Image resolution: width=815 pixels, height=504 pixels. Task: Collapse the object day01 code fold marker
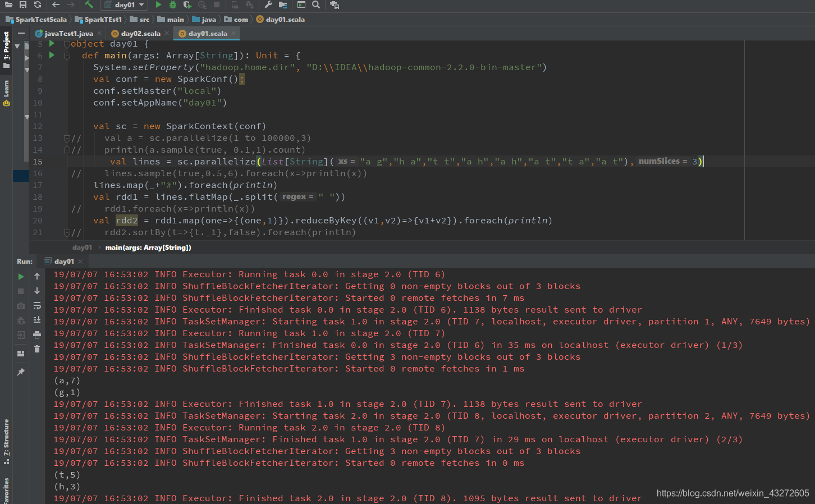click(67, 44)
